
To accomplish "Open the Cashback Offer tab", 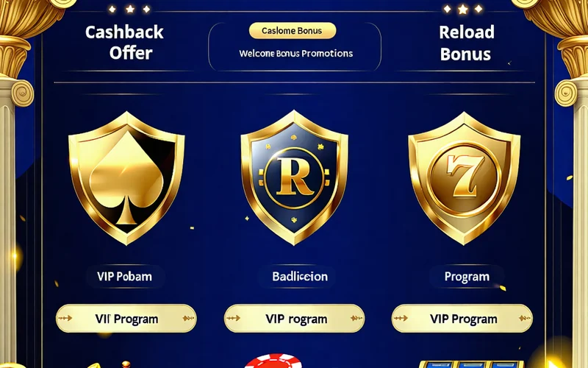I will 124,43.
